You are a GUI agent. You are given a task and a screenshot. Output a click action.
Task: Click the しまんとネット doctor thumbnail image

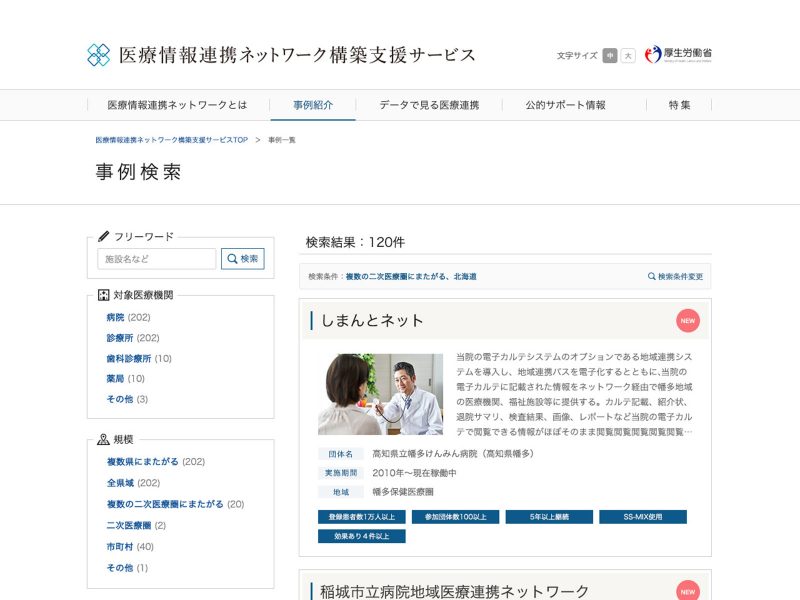[380, 394]
